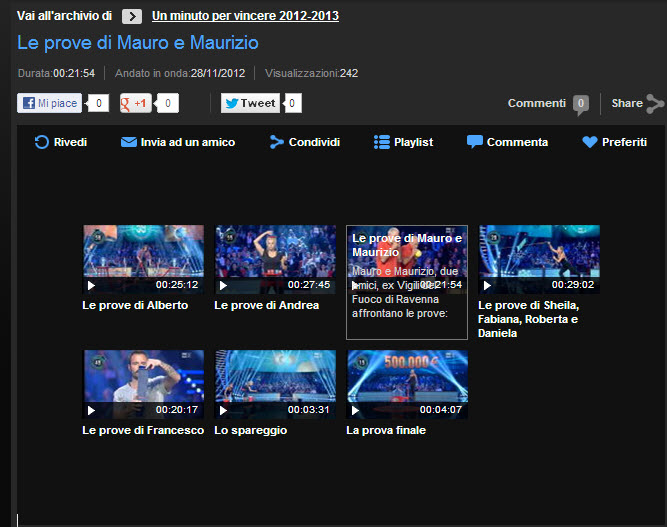
Task: Open the Playlist list icon
Action: tap(381, 142)
